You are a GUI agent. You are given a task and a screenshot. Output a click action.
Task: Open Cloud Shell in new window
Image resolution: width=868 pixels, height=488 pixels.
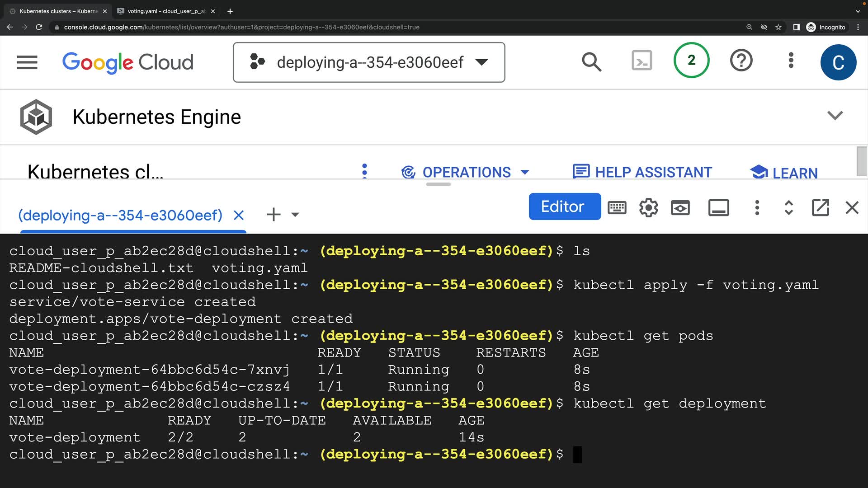pos(820,208)
